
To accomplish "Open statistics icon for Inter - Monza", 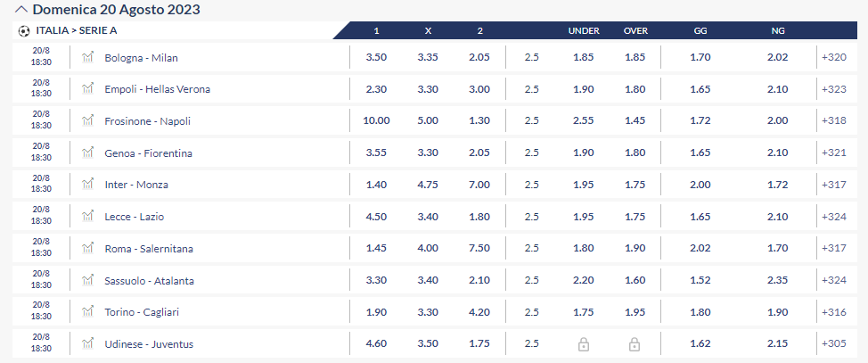I will 87,184.
